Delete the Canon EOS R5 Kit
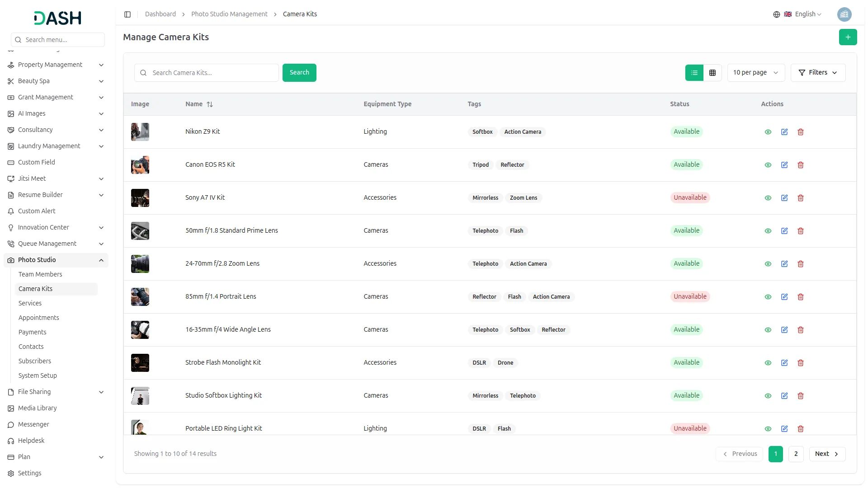The image size is (868, 488). (x=801, y=165)
